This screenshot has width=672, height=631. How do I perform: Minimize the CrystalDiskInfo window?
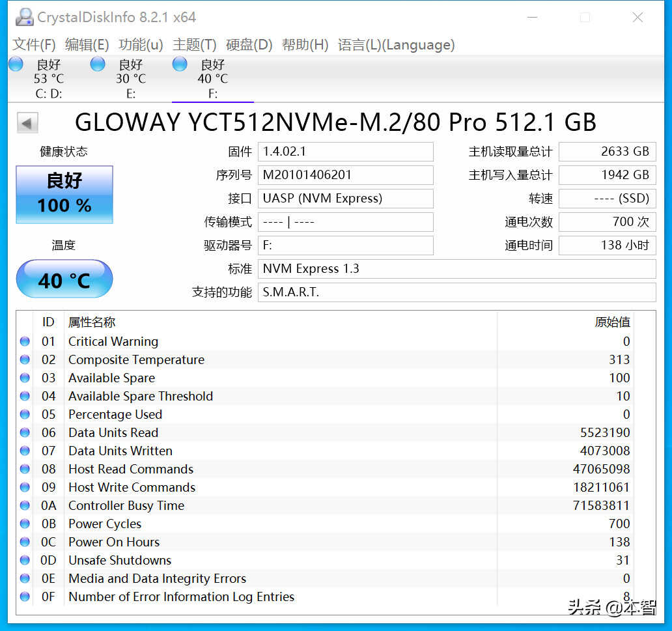pyautogui.click(x=532, y=17)
